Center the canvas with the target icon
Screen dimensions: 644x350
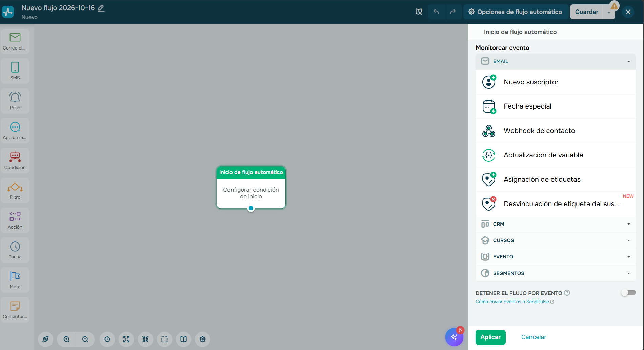107,339
